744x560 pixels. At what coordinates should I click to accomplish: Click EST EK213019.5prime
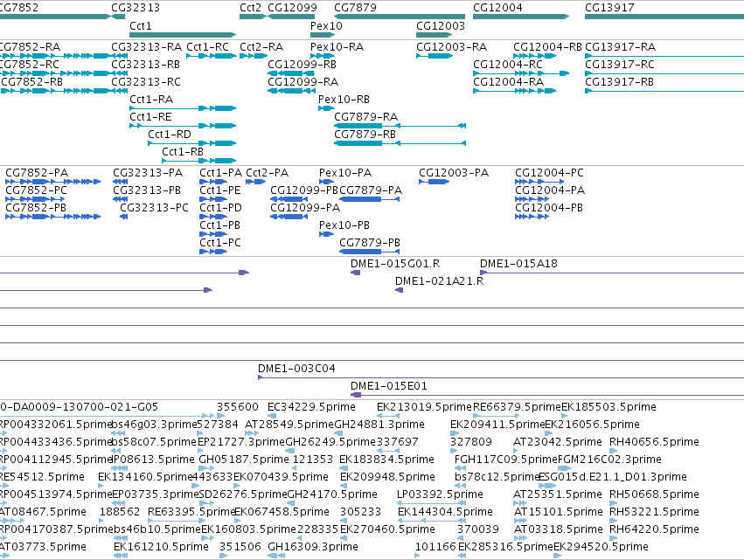387,417
